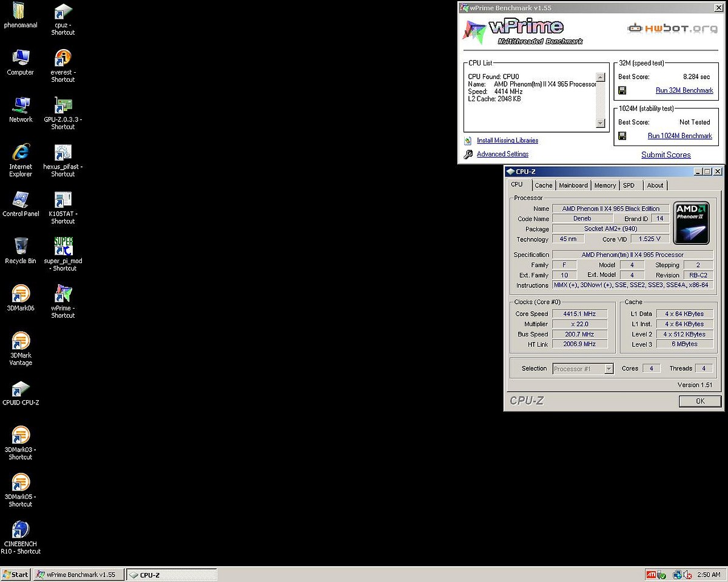Open the Processor #1 selection dropdown
The image size is (728, 582).
[x=608, y=369]
